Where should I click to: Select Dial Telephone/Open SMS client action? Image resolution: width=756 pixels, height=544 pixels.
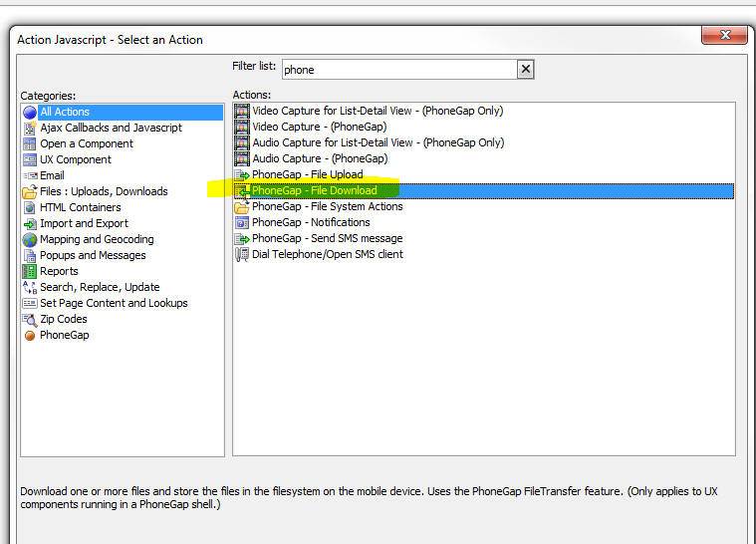(x=328, y=254)
